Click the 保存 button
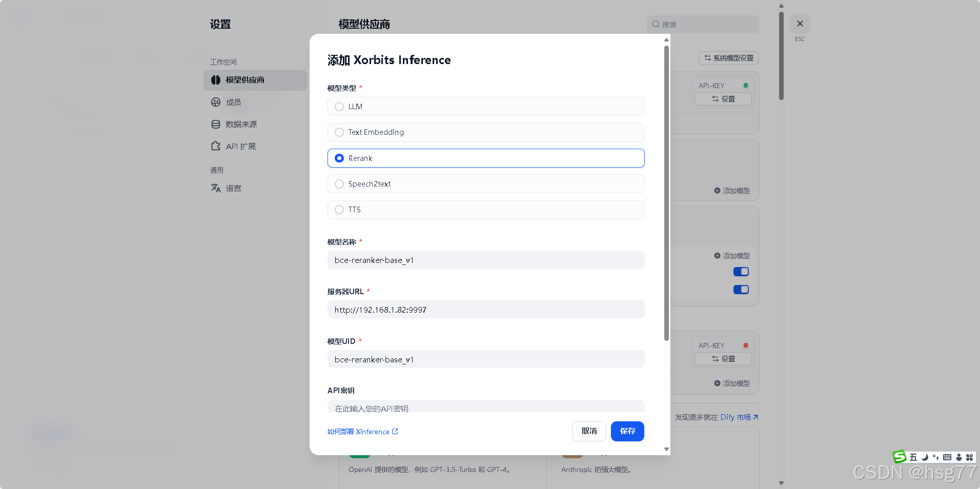The image size is (980, 489). pos(627,431)
